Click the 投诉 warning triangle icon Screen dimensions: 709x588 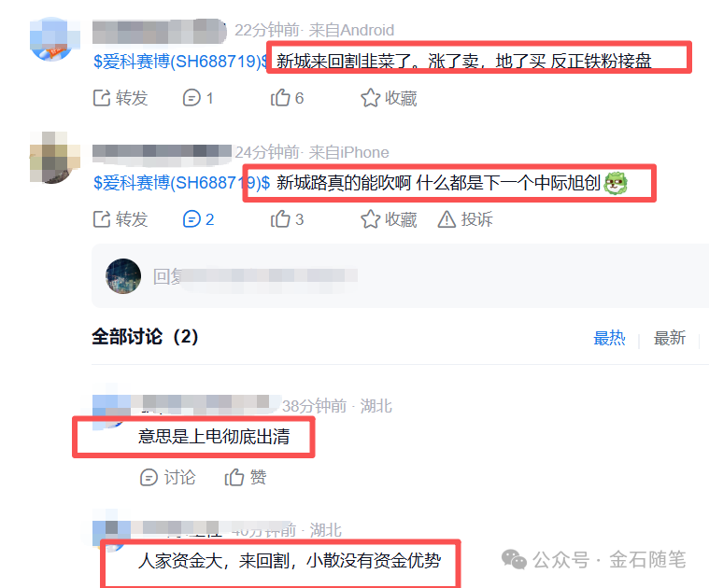coord(447,219)
